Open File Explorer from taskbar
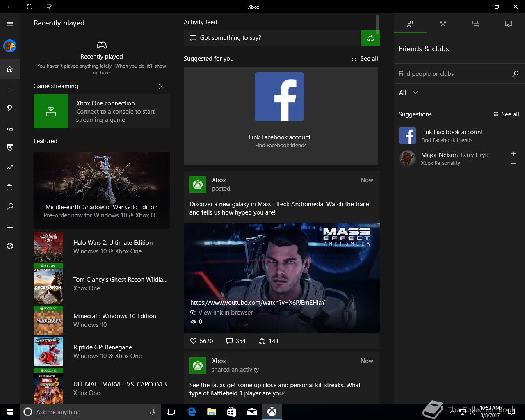This screenshot has width=525, height=420. (x=211, y=412)
